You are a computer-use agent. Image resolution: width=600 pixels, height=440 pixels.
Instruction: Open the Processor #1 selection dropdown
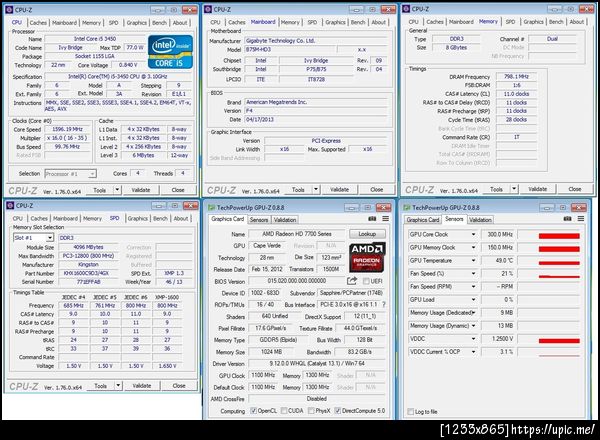tap(70, 174)
